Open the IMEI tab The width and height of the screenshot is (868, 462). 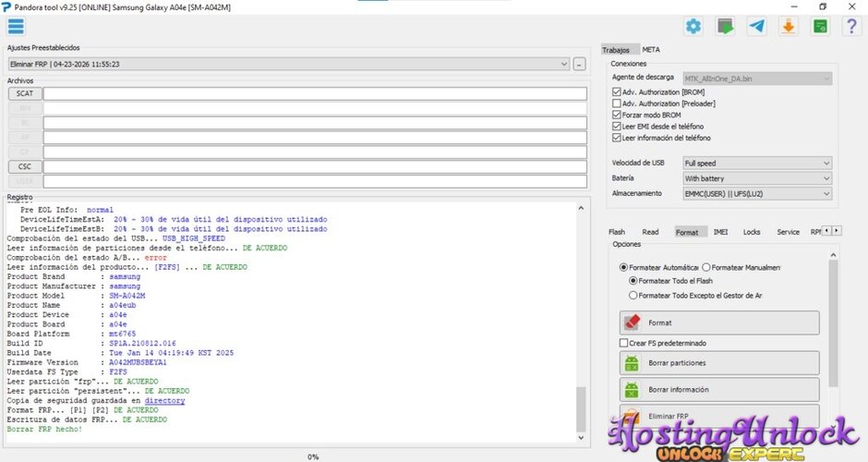coord(721,232)
